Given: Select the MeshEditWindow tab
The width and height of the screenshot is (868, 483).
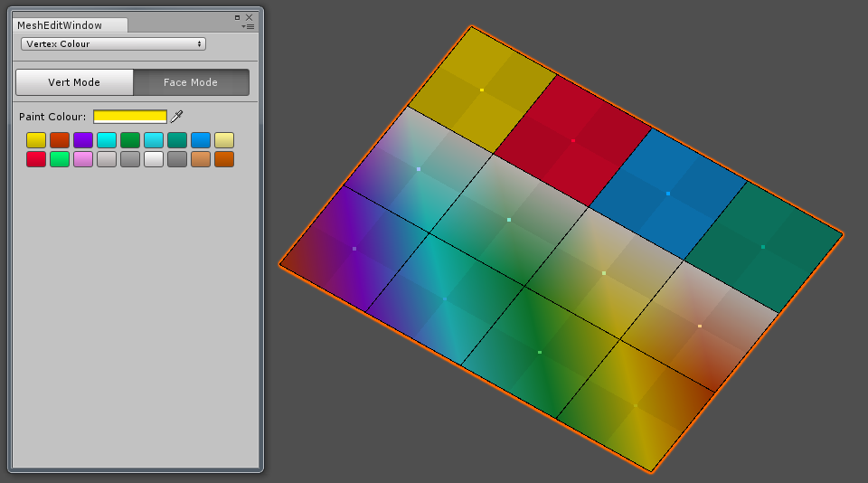Looking at the screenshot, I should coord(70,25).
